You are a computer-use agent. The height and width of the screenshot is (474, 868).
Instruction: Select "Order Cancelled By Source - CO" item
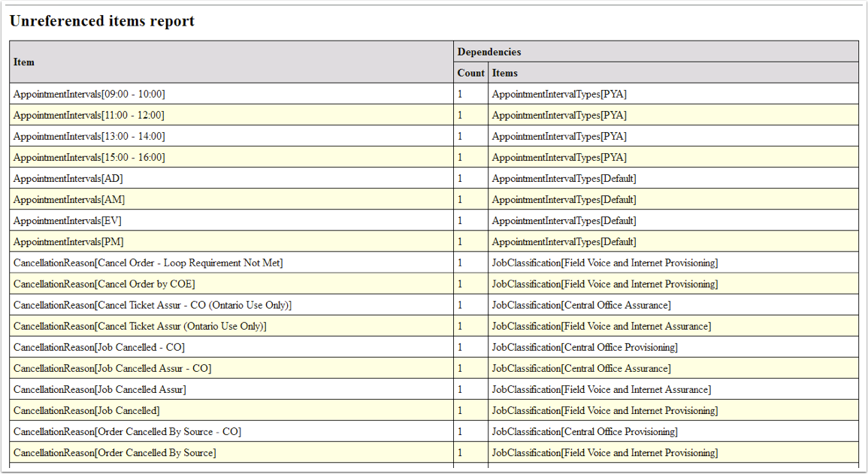click(127, 431)
